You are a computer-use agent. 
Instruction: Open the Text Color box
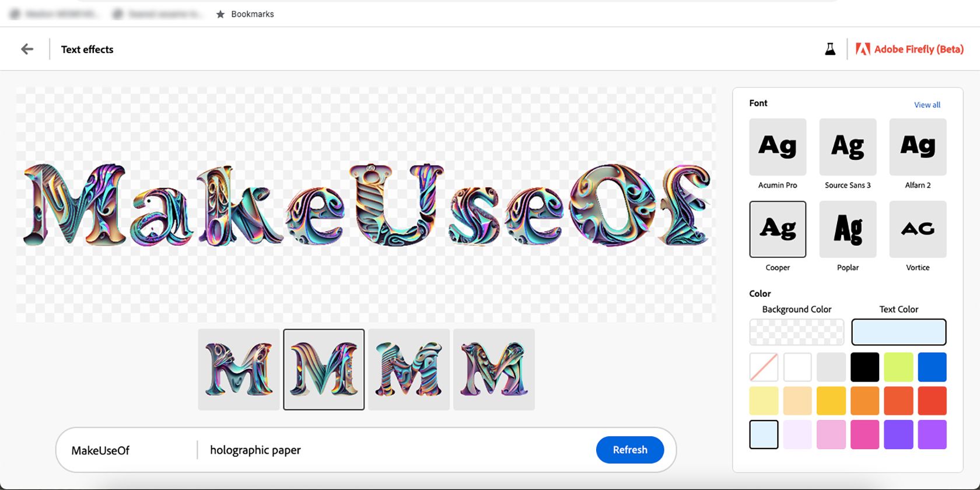(898, 332)
